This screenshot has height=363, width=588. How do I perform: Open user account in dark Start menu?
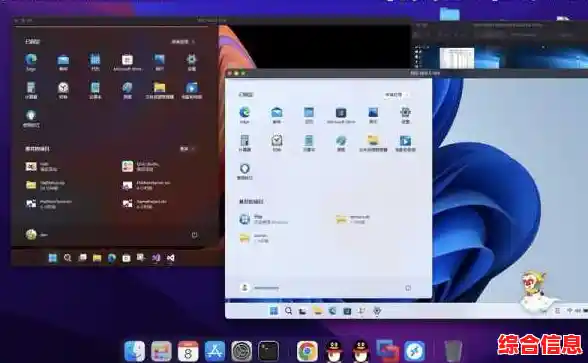coord(37,235)
